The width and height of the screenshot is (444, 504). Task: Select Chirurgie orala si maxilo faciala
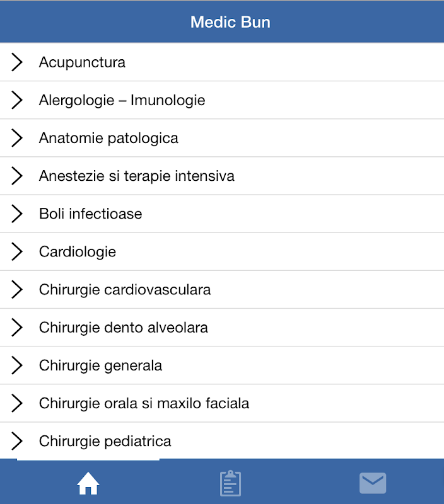pyautogui.click(x=144, y=403)
